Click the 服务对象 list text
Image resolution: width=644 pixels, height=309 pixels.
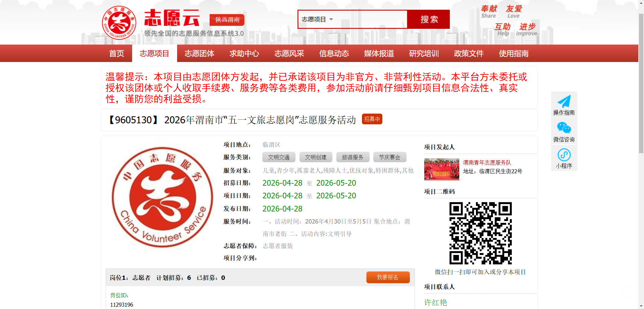tap(338, 171)
